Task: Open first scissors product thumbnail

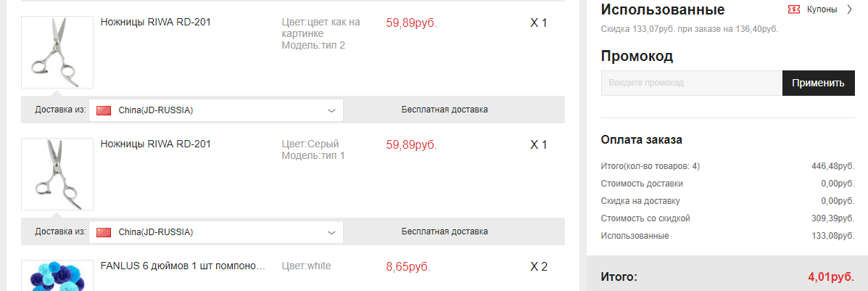Action: 57,52
